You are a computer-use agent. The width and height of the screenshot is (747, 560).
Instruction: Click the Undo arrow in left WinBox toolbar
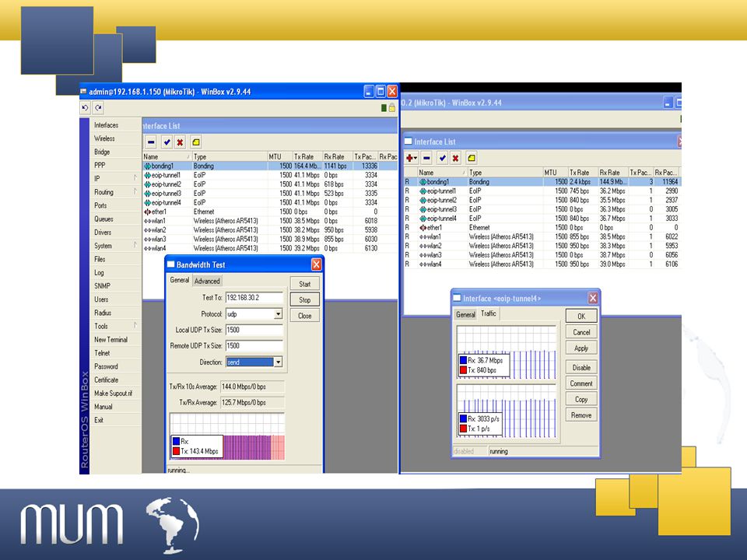pos(86,107)
